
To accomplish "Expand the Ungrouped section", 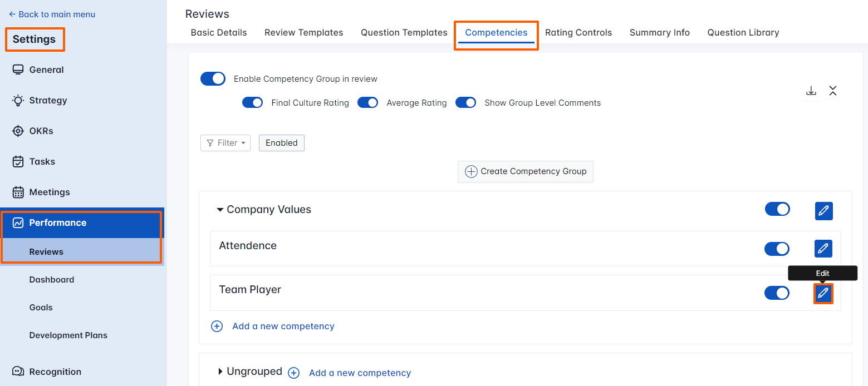I will click(x=219, y=371).
